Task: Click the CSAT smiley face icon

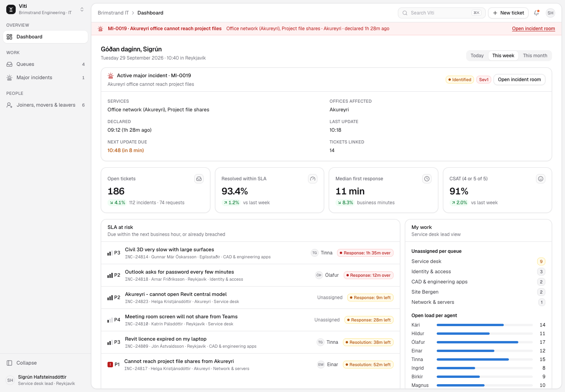Action: tap(541, 179)
